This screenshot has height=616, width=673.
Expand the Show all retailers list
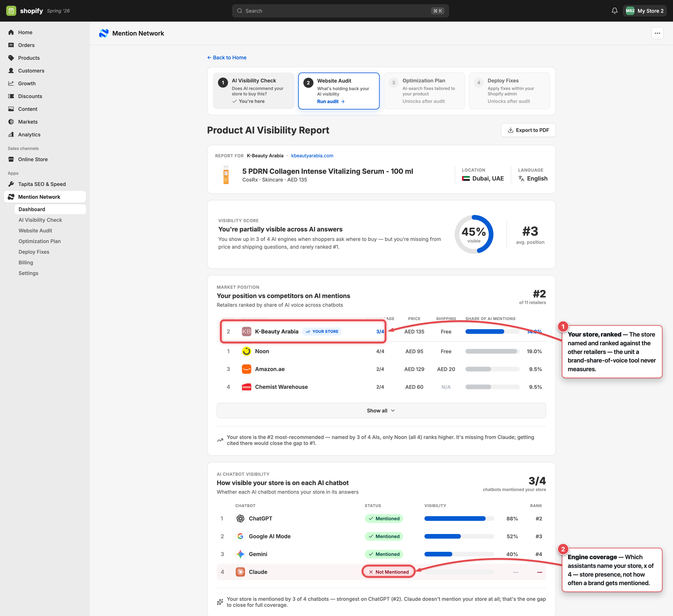click(381, 411)
